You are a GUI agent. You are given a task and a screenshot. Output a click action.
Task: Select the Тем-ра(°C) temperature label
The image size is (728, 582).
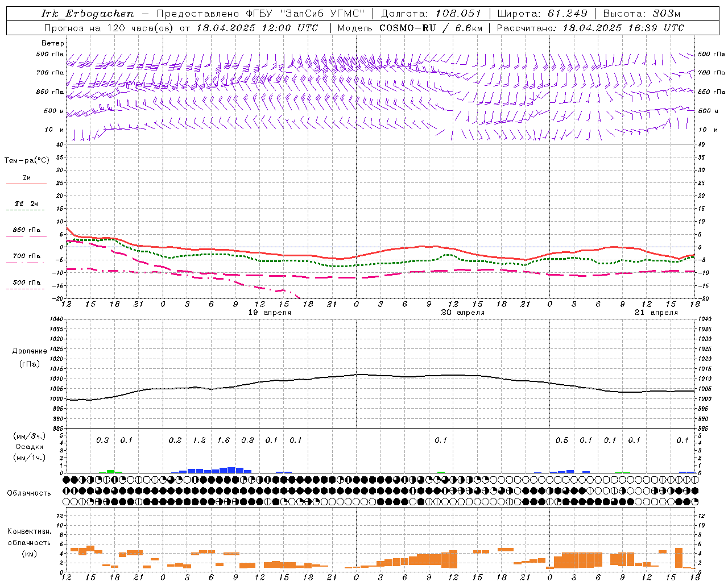pyautogui.click(x=27, y=161)
